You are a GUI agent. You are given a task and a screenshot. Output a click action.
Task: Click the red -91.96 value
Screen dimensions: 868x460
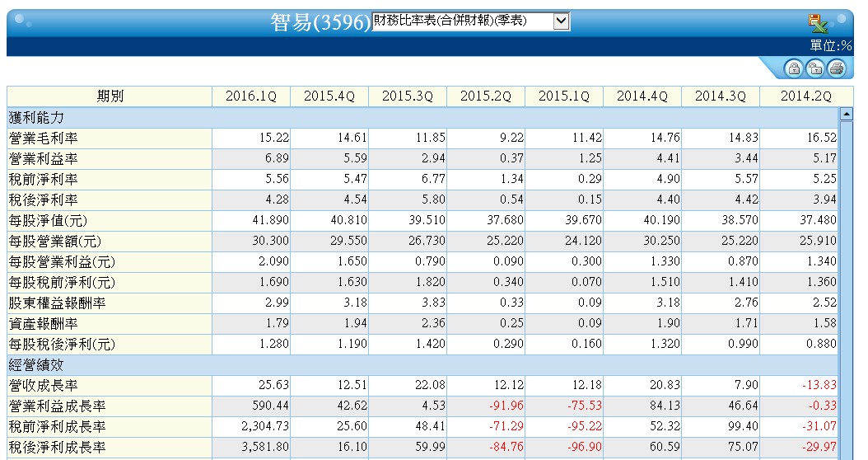click(x=506, y=406)
